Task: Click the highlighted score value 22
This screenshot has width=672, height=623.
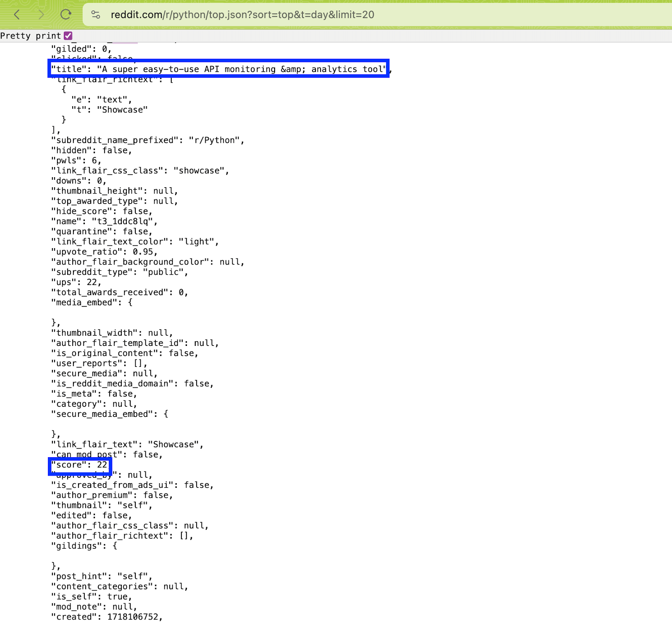Action: pyautogui.click(x=102, y=465)
